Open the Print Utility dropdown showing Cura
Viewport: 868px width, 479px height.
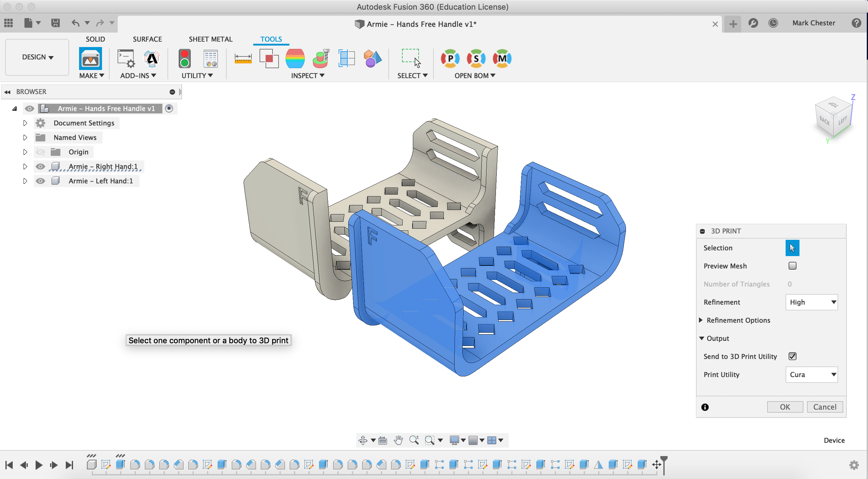coord(811,375)
